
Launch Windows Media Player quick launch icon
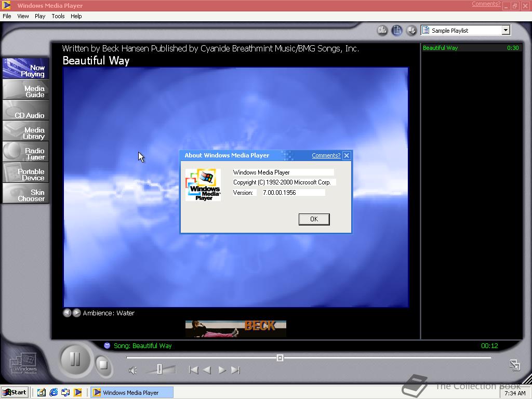pos(78,393)
